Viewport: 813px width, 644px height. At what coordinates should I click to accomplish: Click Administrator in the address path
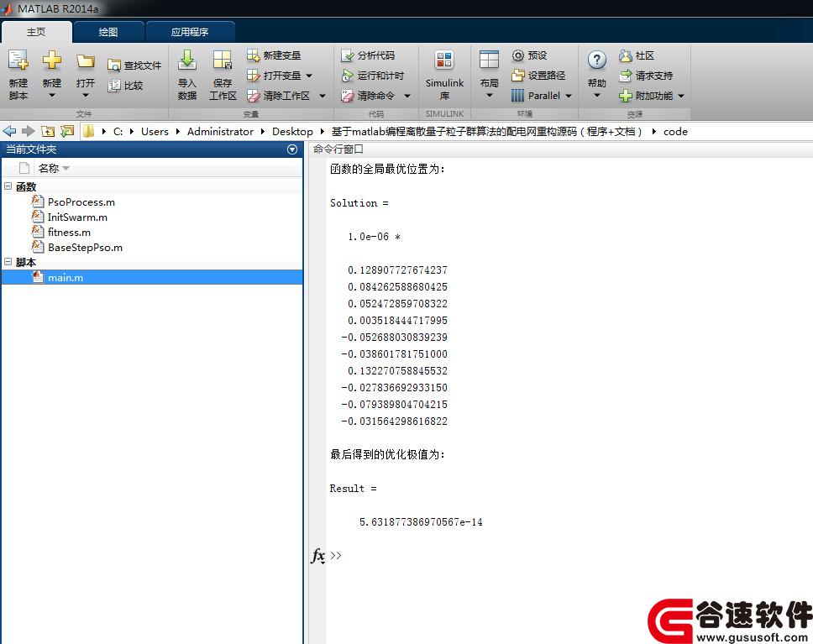tap(220, 132)
